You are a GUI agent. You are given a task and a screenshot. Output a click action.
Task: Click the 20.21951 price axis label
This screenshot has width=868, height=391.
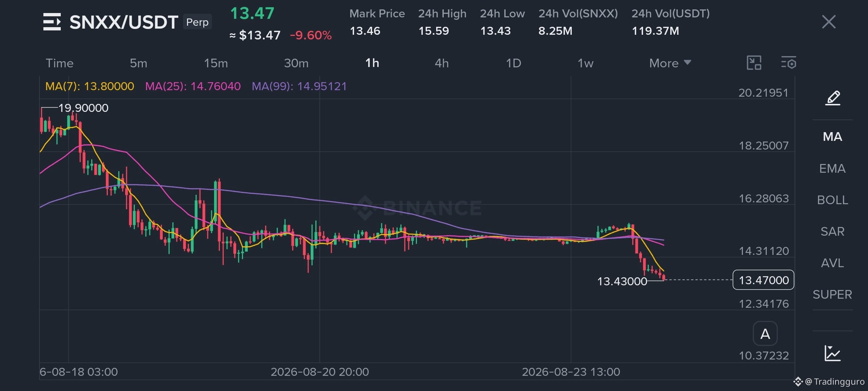click(763, 93)
